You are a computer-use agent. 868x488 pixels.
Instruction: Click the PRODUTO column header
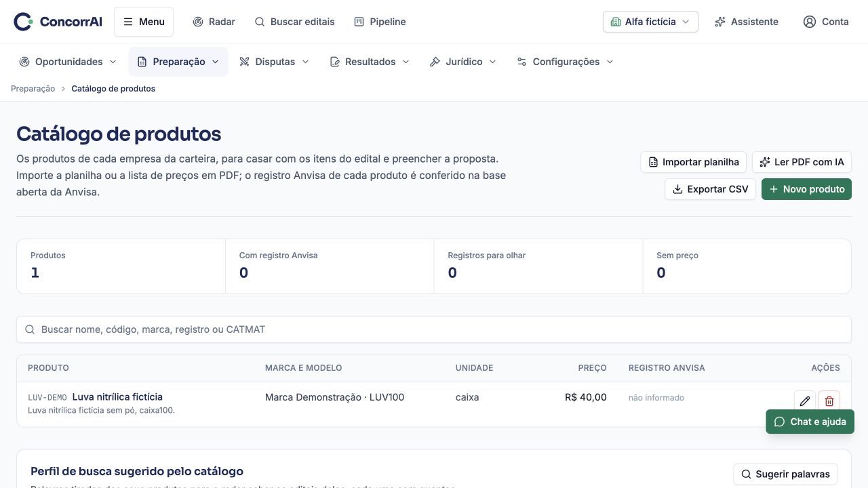pyautogui.click(x=48, y=368)
